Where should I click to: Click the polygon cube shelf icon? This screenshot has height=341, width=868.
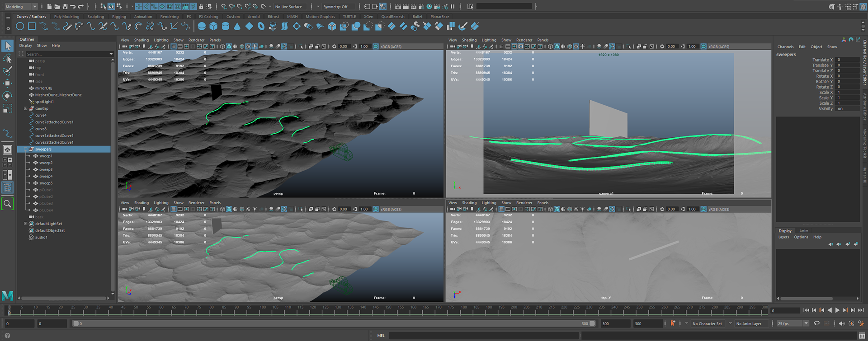213,27
